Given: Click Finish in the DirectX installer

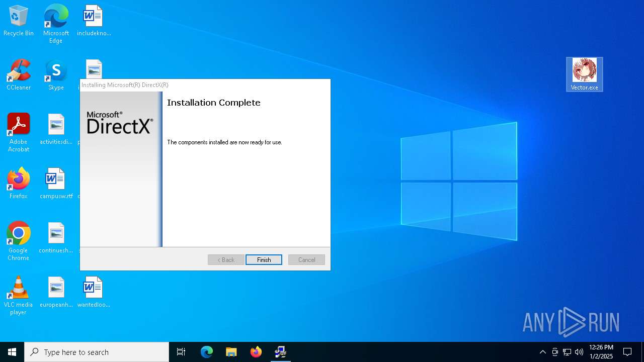Looking at the screenshot, I should 264,260.
